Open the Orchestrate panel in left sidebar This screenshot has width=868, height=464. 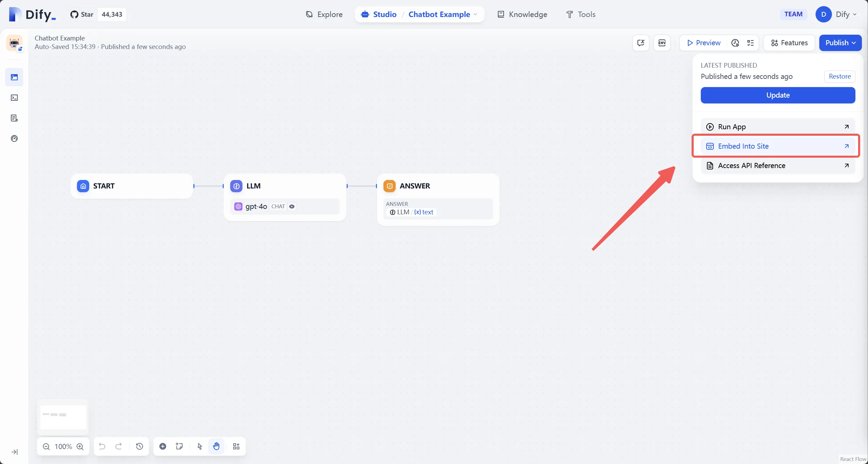point(14,77)
